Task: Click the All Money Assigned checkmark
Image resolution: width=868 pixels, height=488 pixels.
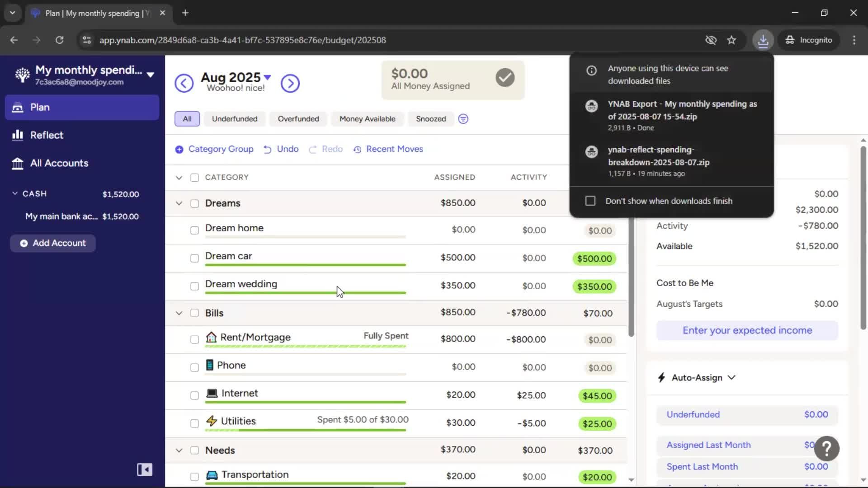Action: [x=505, y=78]
